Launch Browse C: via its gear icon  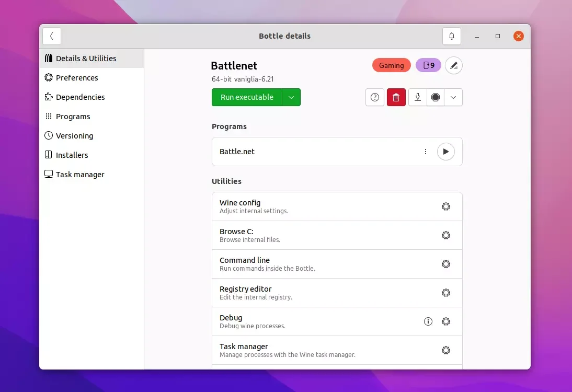pos(446,235)
